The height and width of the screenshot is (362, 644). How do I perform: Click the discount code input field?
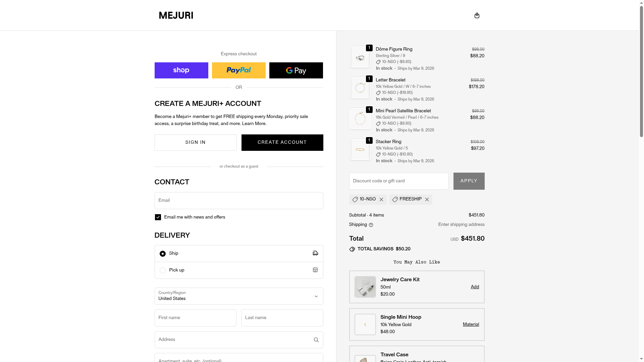point(398,181)
